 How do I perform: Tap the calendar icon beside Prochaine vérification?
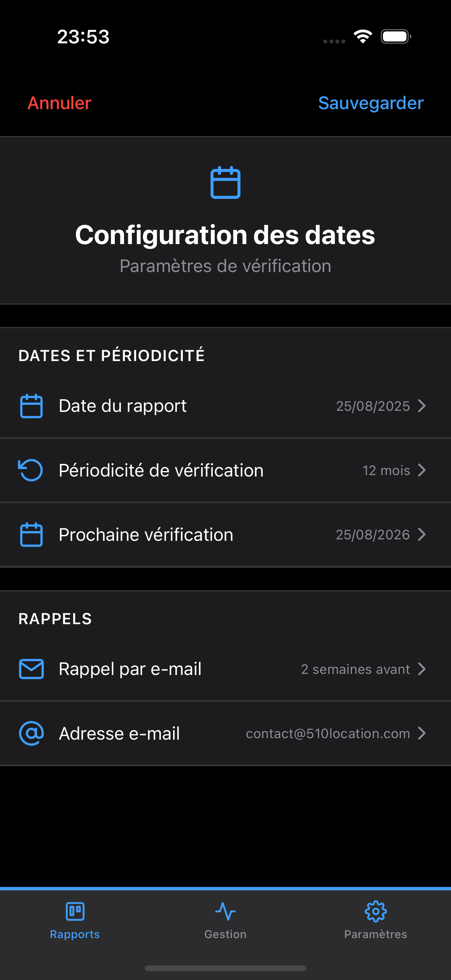pyautogui.click(x=31, y=534)
